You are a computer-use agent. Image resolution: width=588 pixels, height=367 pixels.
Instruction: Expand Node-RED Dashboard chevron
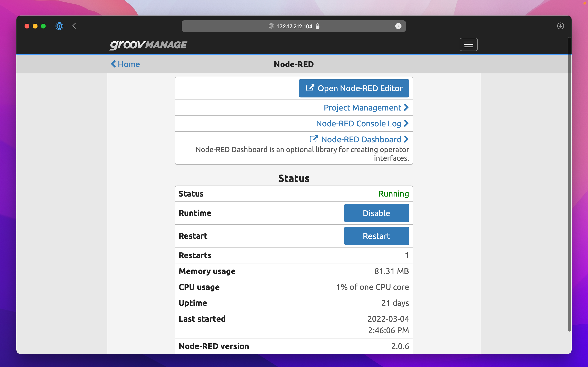[x=406, y=139]
